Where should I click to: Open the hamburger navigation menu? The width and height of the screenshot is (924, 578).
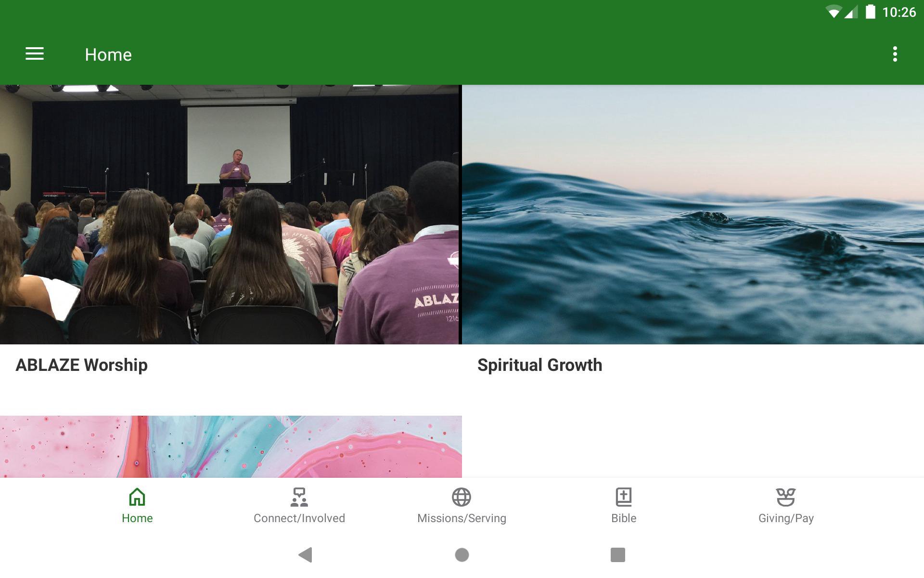click(x=35, y=54)
